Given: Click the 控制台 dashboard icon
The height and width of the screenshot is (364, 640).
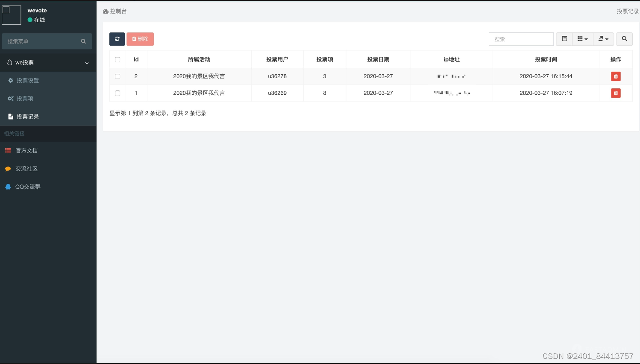Looking at the screenshot, I should pos(106,12).
